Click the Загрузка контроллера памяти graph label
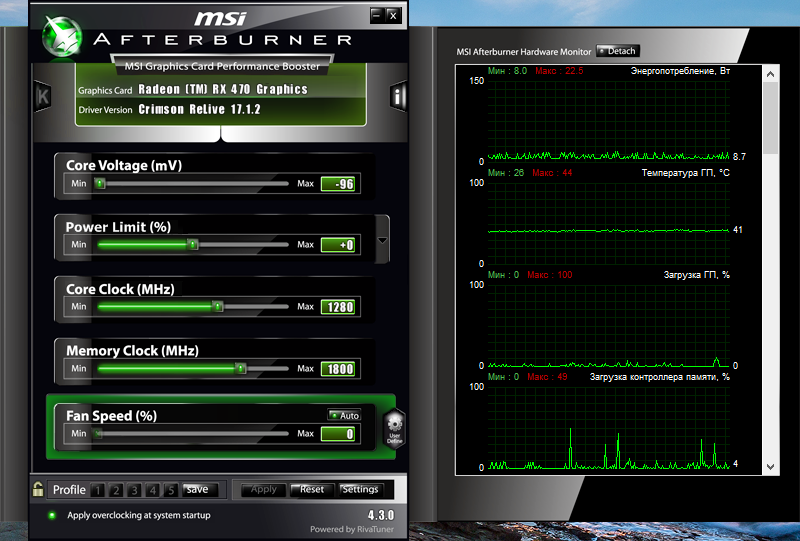This screenshot has width=800, height=541. [660, 377]
